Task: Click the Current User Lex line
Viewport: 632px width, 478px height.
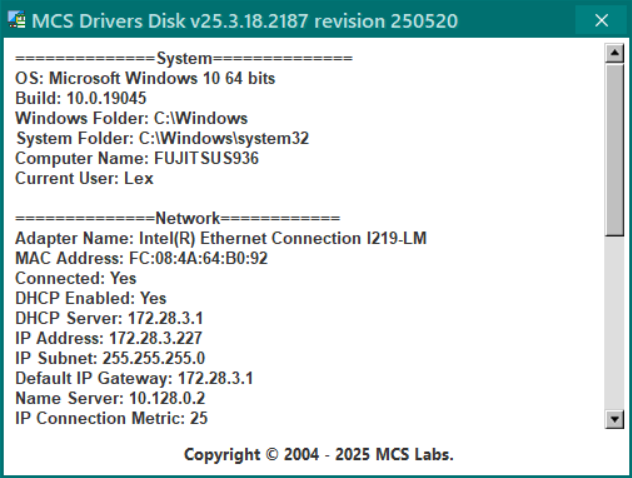Action: point(84,179)
